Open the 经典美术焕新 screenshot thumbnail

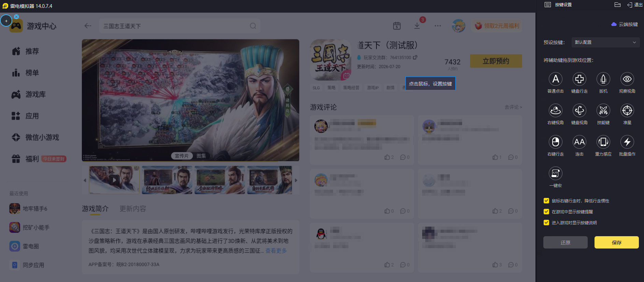[x=167, y=180]
